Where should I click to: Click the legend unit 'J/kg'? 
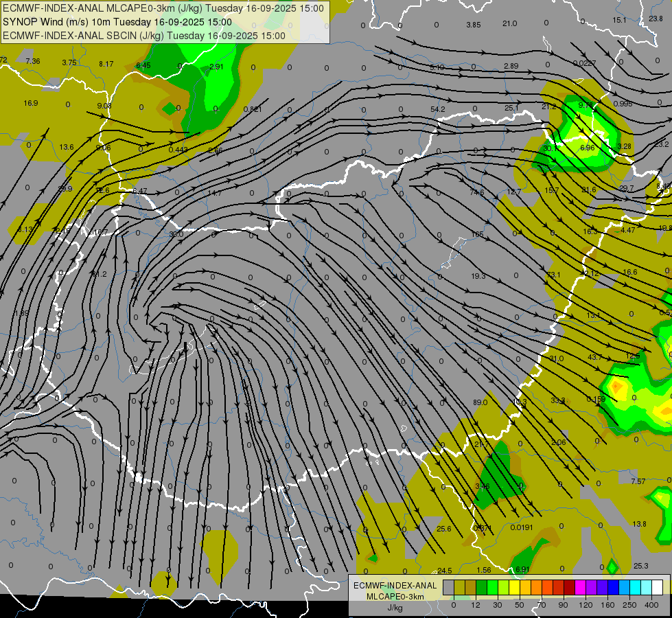(x=395, y=608)
